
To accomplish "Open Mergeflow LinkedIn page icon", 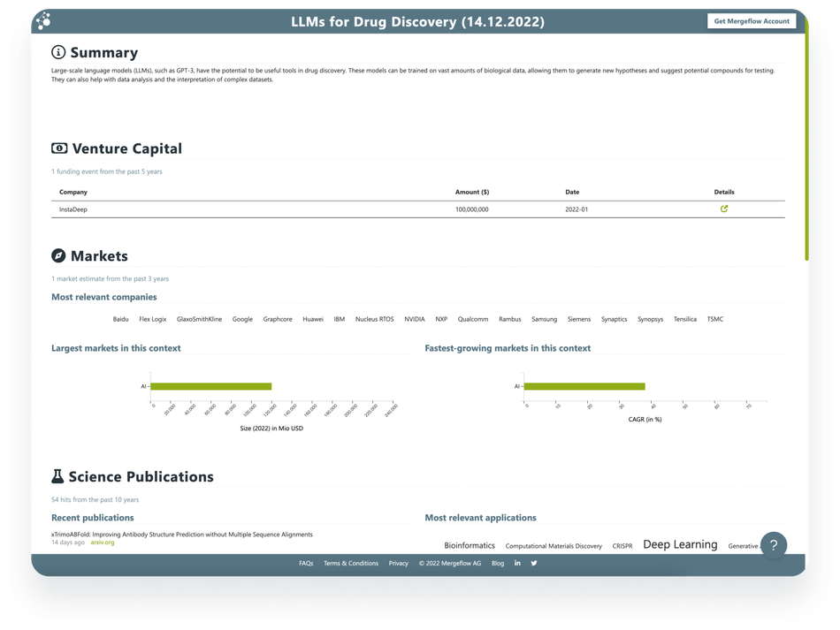I will click(x=517, y=563).
